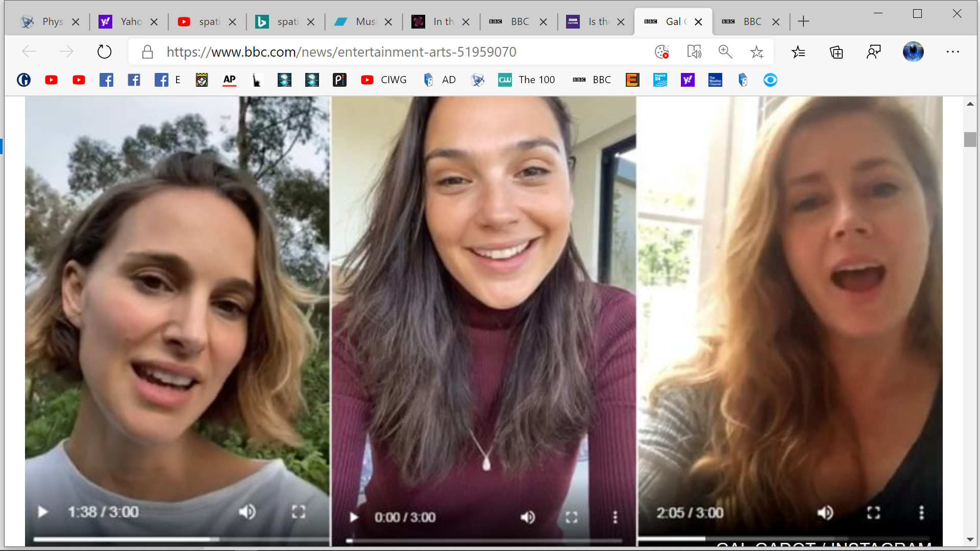Open the middle video's more options menu
This screenshot has height=551, width=980.
point(615,517)
